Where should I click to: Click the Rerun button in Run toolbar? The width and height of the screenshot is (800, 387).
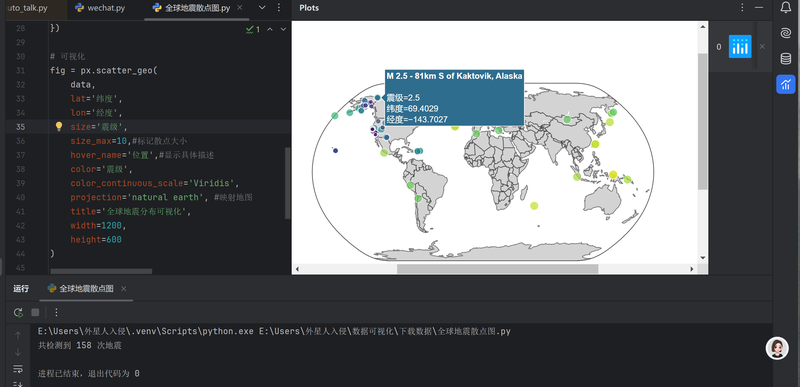pyautogui.click(x=18, y=313)
